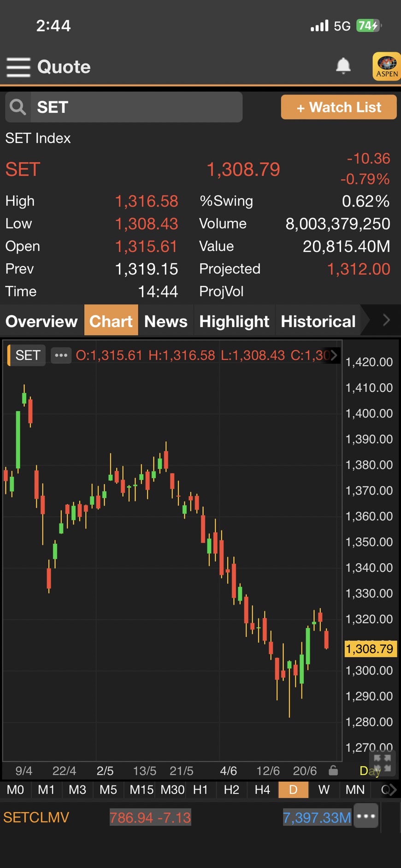
Task: Open more options next to SETCLMV
Action: (366, 816)
